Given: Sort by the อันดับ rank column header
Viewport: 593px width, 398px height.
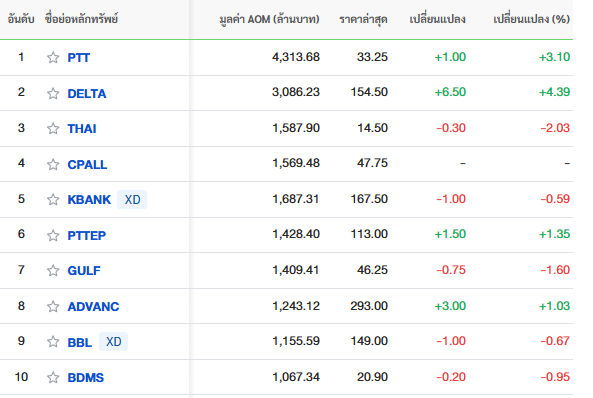Looking at the screenshot, I should (x=21, y=19).
